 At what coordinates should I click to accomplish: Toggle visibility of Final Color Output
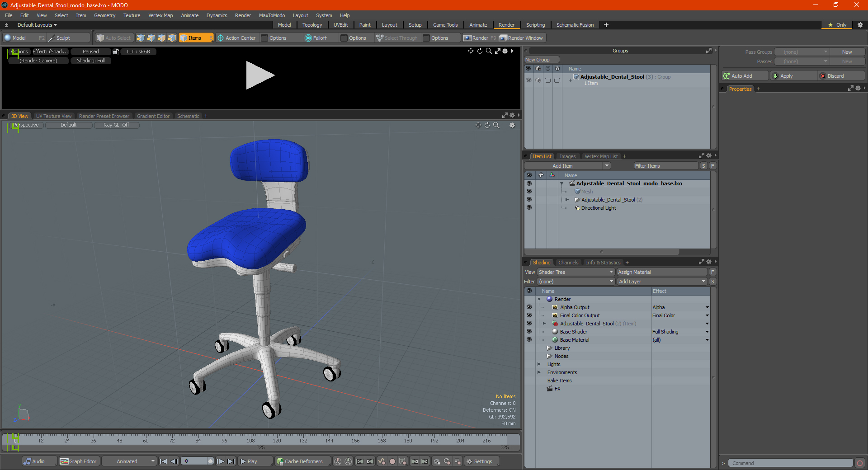529,315
